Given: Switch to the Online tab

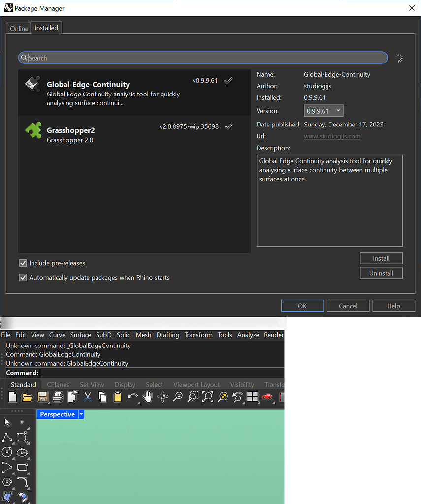Looking at the screenshot, I should 18,28.
